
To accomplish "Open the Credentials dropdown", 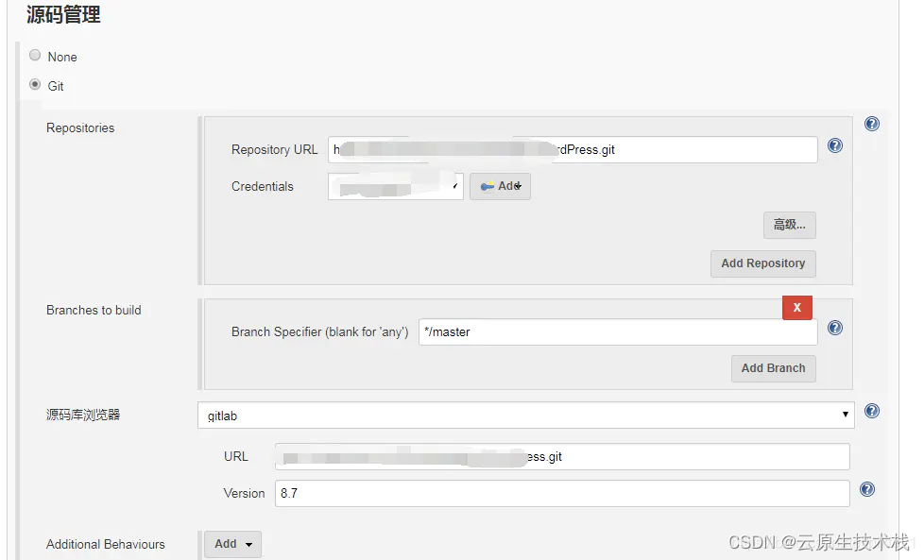I will 396,186.
